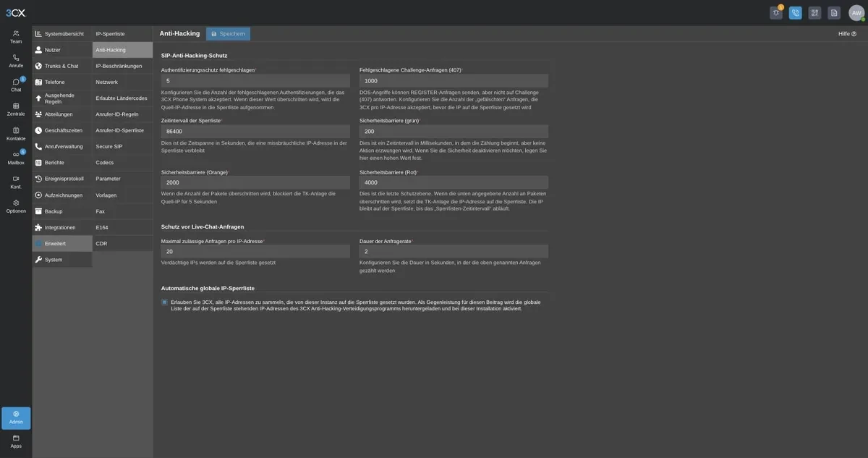The width and height of the screenshot is (868, 458).
Task: Expand the System menu item
Action: tap(62, 260)
